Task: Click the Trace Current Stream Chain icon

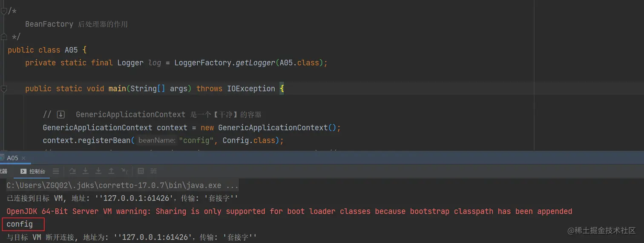Action: click(x=154, y=171)
